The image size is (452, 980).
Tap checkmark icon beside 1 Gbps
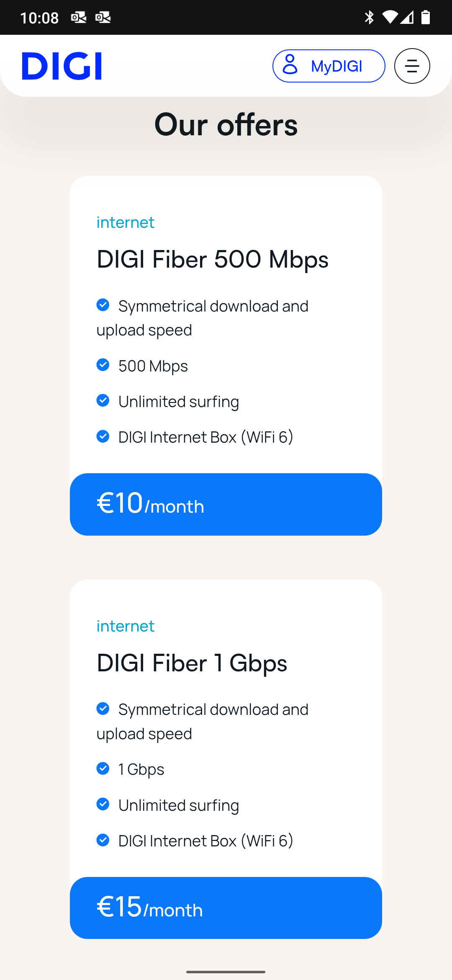103,769
